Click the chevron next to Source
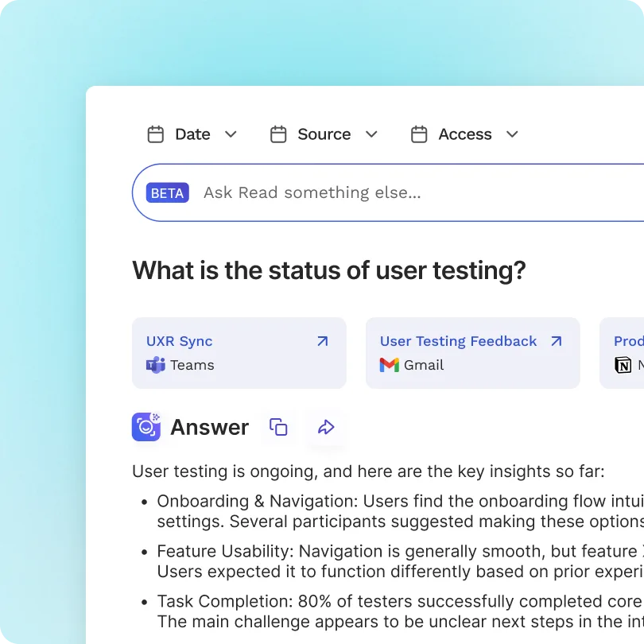The width and height of the screenshot is (644, 644). click(371, 134)
